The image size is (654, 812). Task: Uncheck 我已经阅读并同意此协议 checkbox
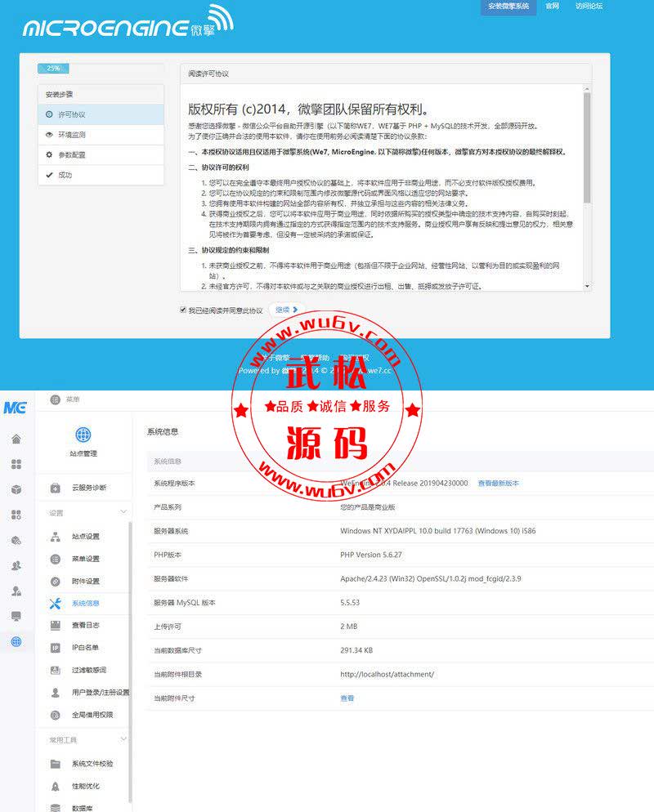click(x=183, y=310)
